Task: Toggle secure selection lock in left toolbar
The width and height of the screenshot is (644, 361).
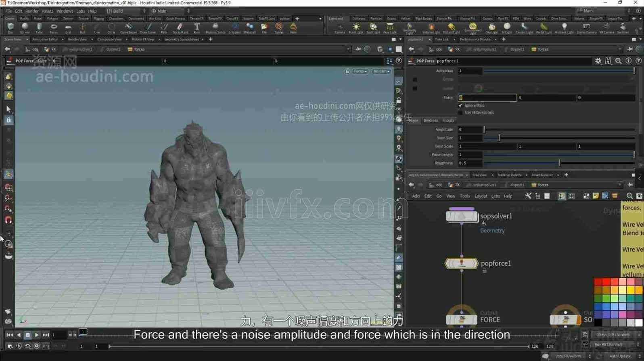Action: [8, 120]
